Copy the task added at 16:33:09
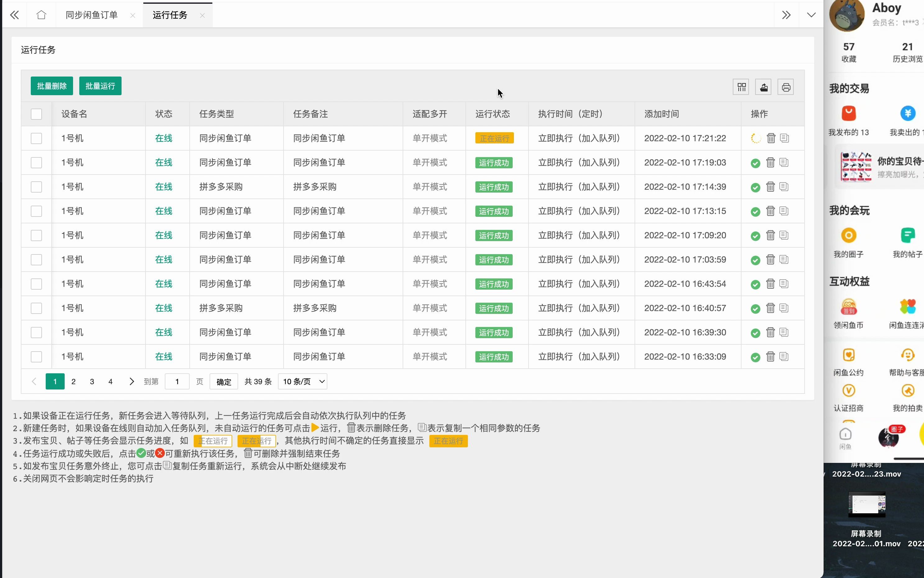 784,356
